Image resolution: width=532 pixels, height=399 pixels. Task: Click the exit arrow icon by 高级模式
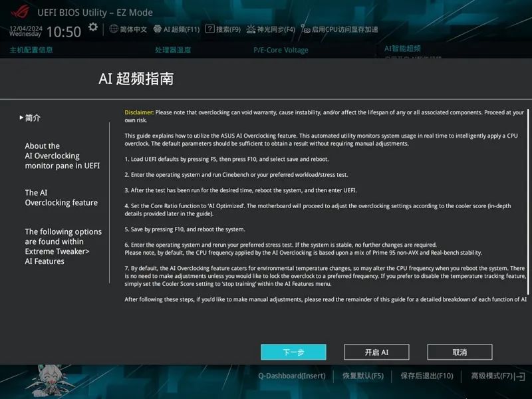pos(520,376)
